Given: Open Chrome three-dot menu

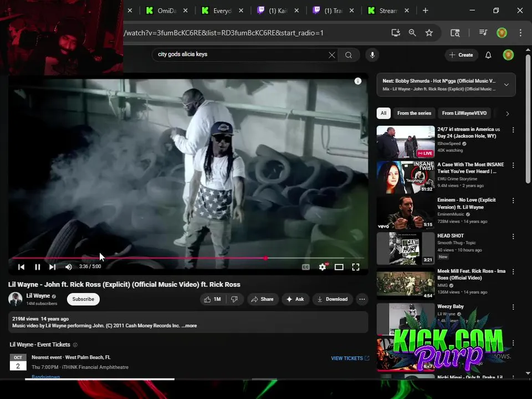Looking at the screenshot, I should 520,33.
